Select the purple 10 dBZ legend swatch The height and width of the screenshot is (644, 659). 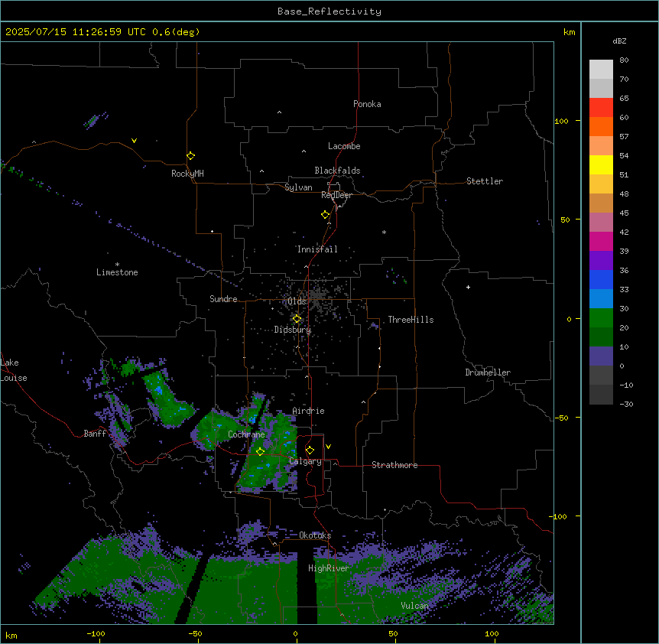[x=601, y=356]
